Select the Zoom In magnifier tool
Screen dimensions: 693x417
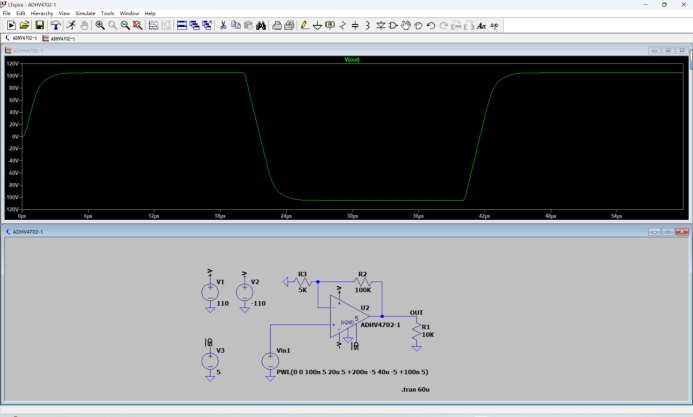point(100,25)
